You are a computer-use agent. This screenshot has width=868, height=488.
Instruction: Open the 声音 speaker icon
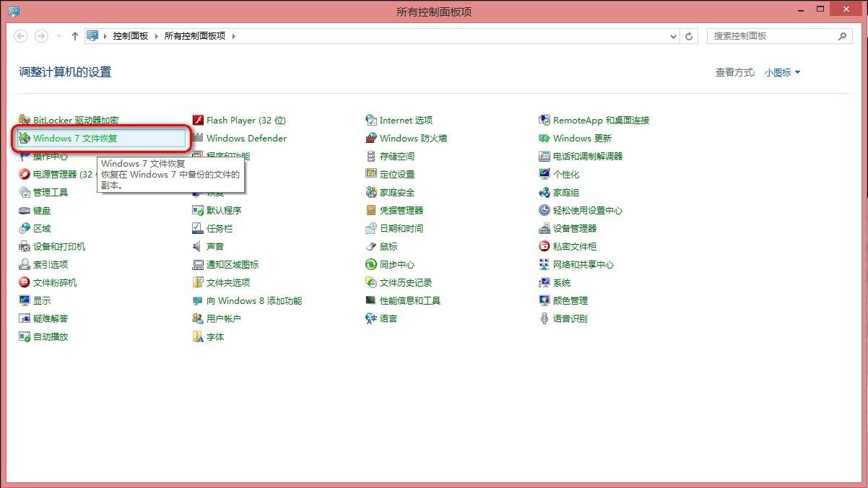pos(198,247)
